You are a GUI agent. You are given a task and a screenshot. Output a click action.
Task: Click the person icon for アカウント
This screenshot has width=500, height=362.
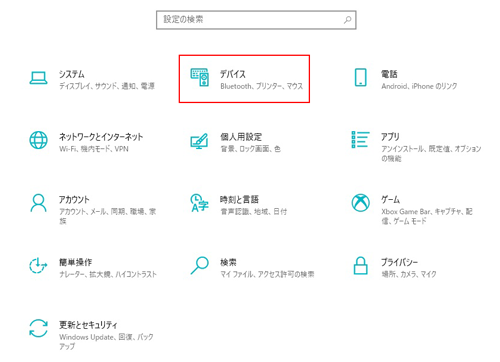(38, 203)
